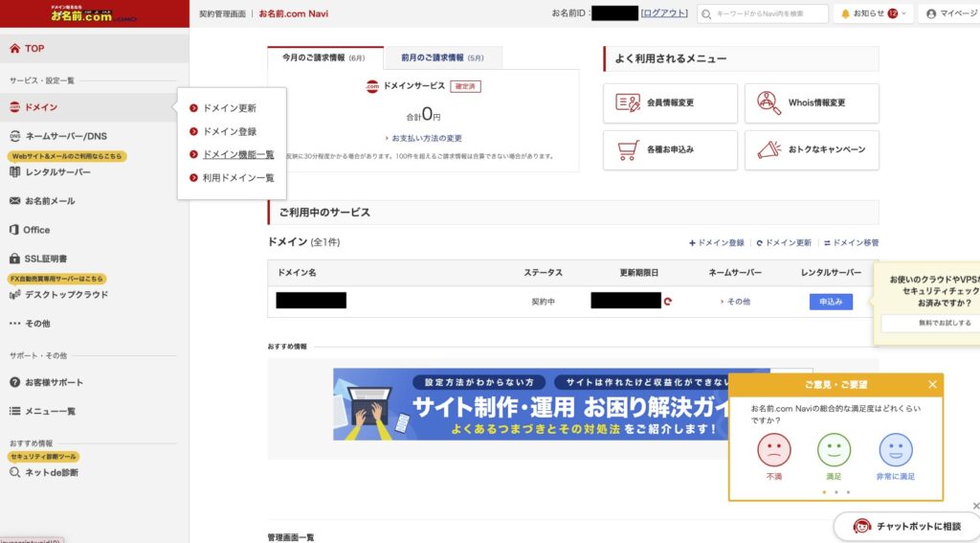This screenshot has height=543, width=980.
Task: Click the Office icon in sidebar
Action: [14, 230]
